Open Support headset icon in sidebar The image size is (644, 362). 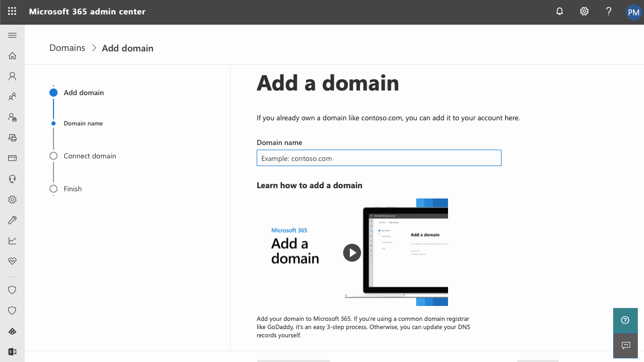click(12, 179)
